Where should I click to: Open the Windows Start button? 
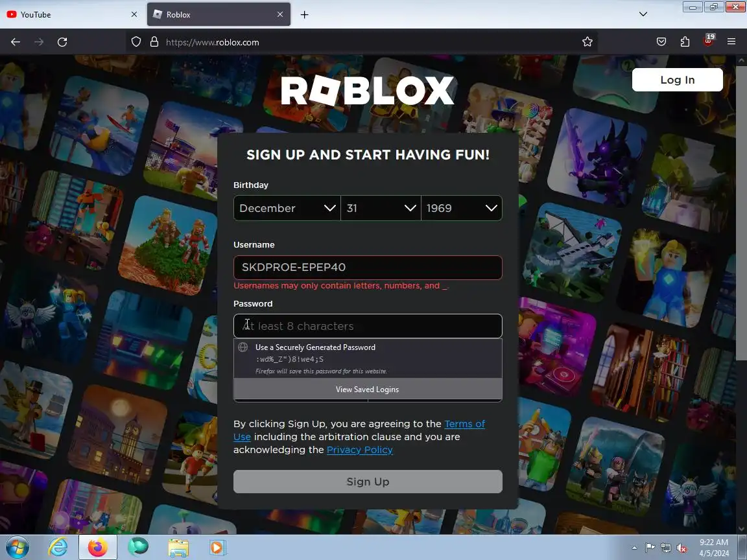17,547
